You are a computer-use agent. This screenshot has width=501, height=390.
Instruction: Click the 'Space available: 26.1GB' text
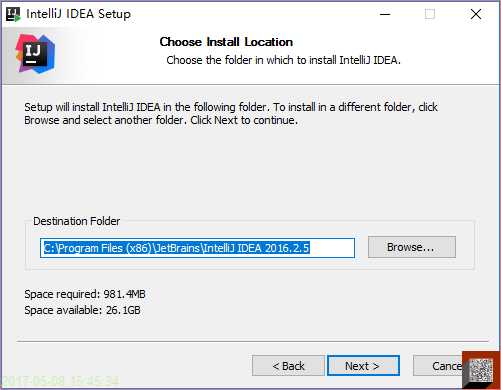pyautogui.click(x=82, y=310)
